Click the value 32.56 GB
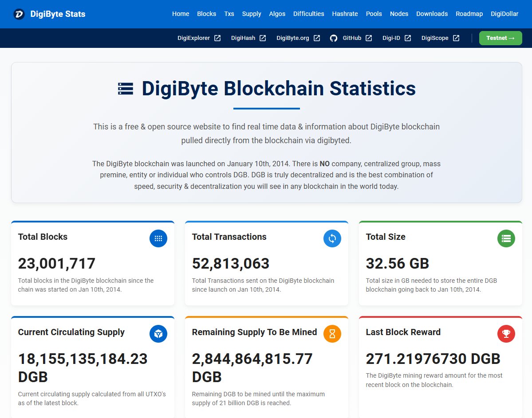 pyautogui.click(x=397, y=263)
